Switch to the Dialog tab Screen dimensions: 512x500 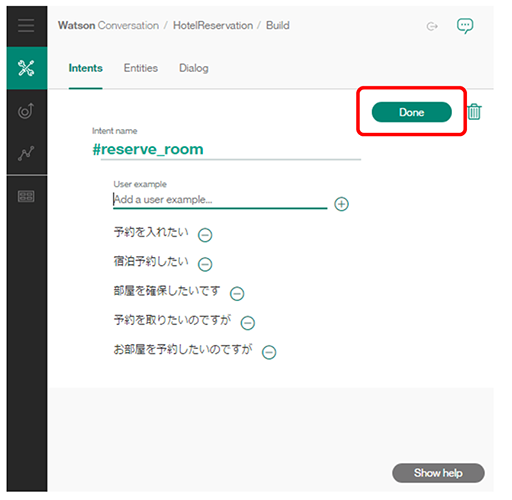coord(194,68)
